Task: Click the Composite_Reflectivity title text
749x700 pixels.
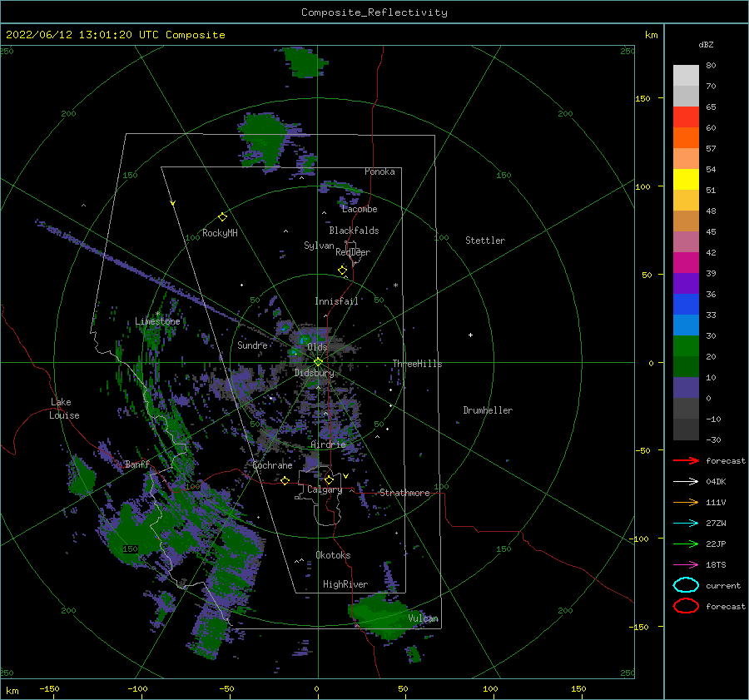Action: [374, 12]
